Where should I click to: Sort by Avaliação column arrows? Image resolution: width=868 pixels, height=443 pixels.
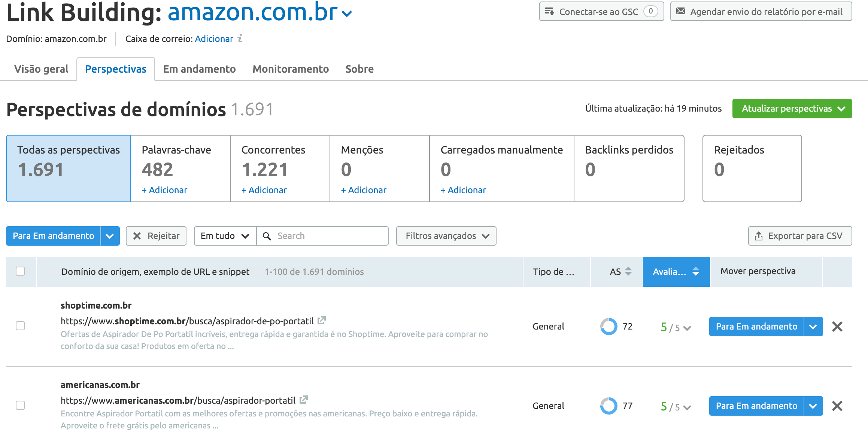tap(696, 271)
